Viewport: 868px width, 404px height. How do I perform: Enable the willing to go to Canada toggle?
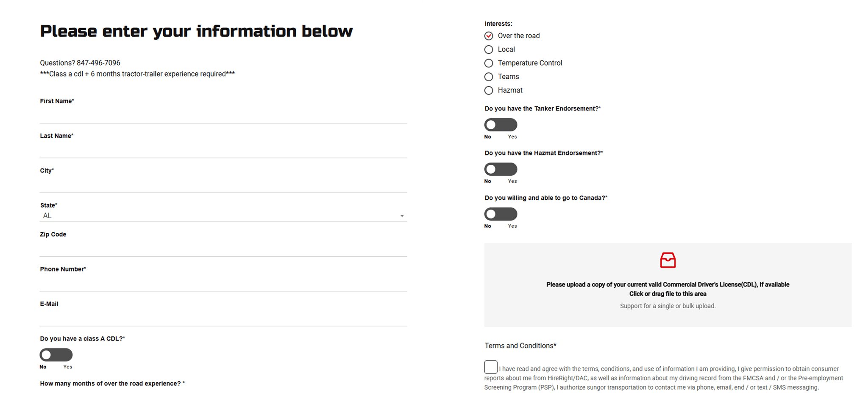501,213
